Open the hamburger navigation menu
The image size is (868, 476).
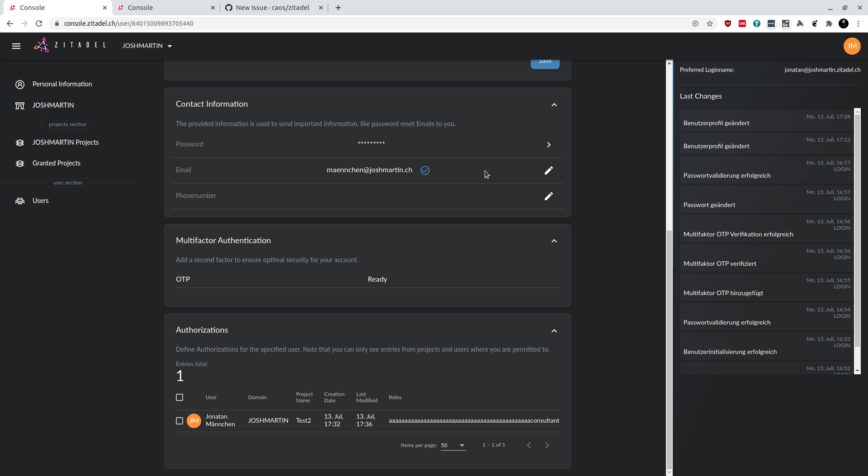tap(16, 46)
